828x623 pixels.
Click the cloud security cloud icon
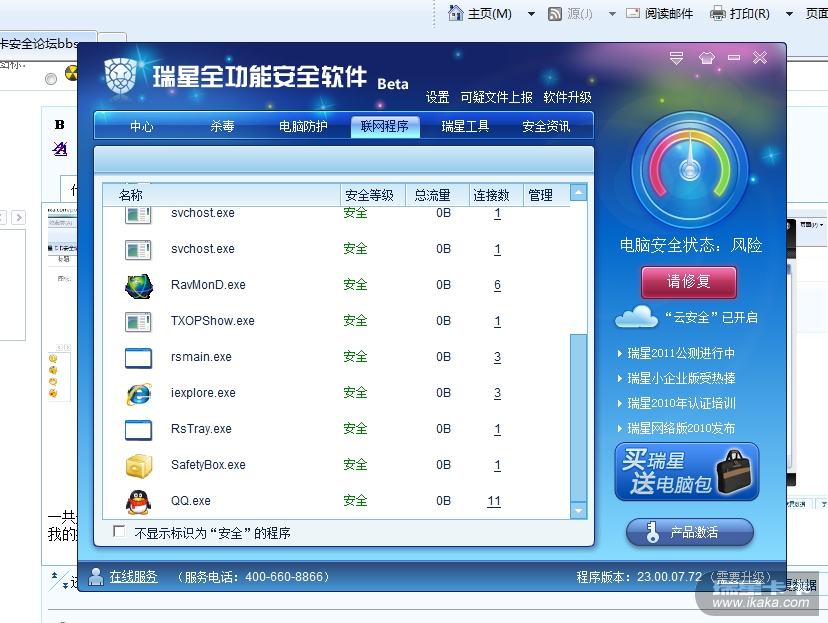636,317
